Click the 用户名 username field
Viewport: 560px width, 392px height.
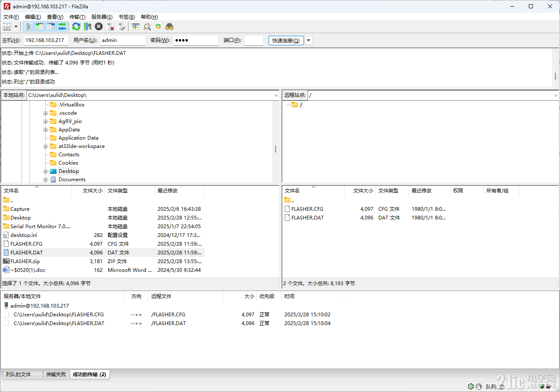123,40
